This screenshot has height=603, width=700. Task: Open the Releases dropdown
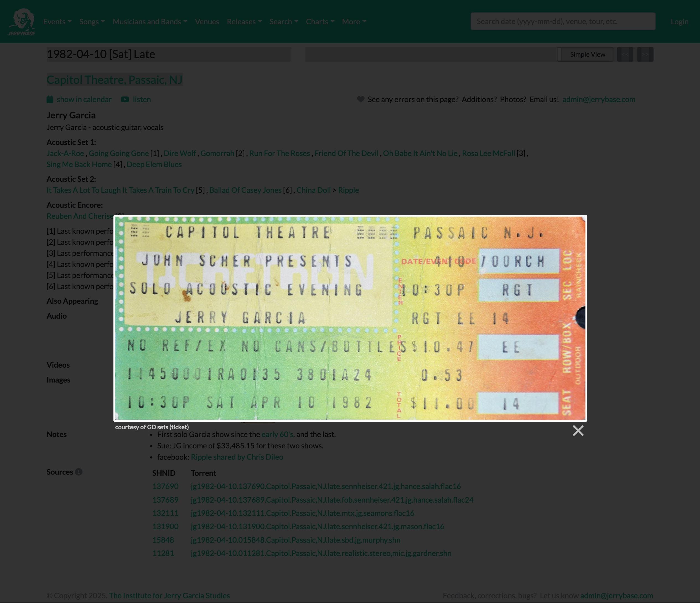click(x=244, y=22)
